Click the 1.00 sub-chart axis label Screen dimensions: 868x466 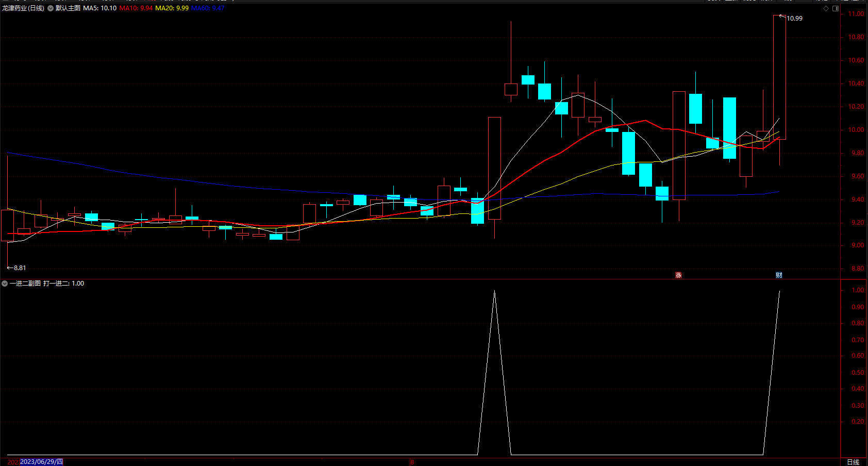coord(858,290)
